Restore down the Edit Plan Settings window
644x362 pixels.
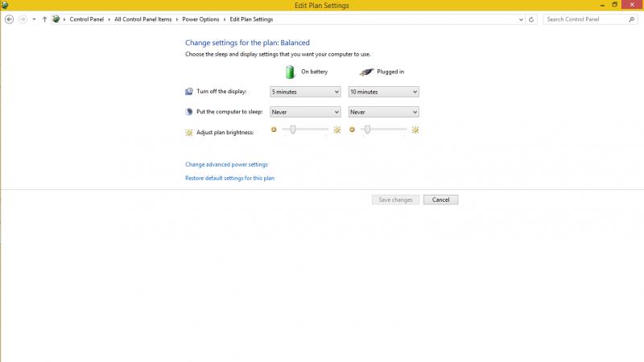[x=615, y=5]
